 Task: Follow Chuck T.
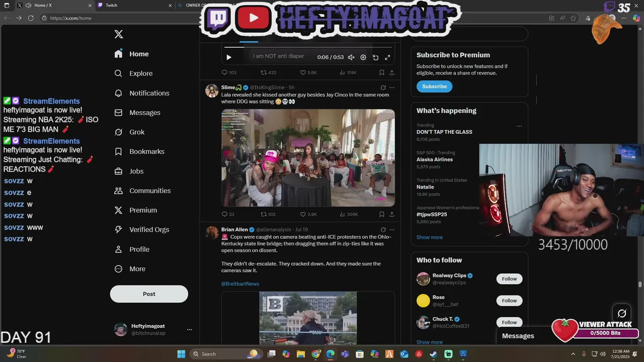(509, 322)
